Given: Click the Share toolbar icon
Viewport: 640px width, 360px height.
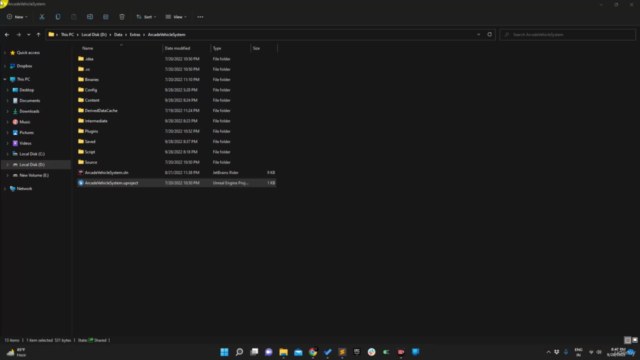Looking at the screenshot, I should point(106,17).
